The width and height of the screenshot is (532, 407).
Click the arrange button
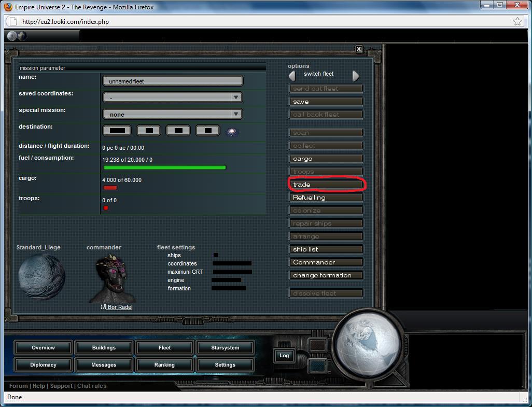coord(326,236)
